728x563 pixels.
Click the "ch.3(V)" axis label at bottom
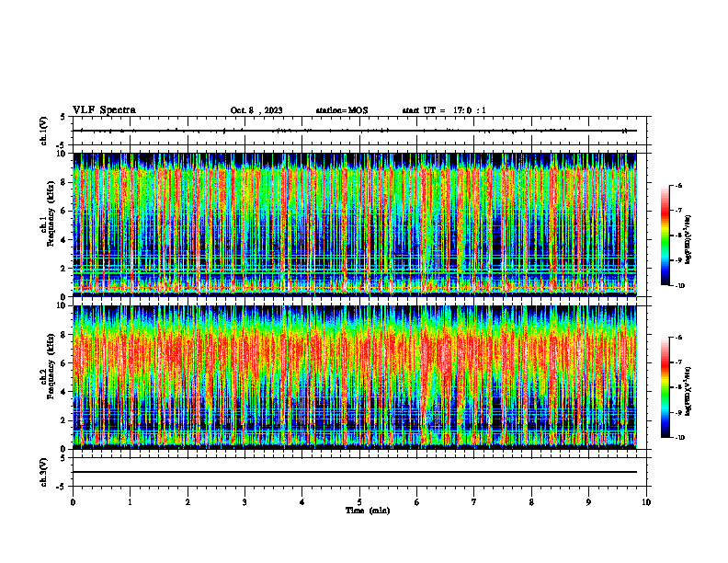(43, 472)
